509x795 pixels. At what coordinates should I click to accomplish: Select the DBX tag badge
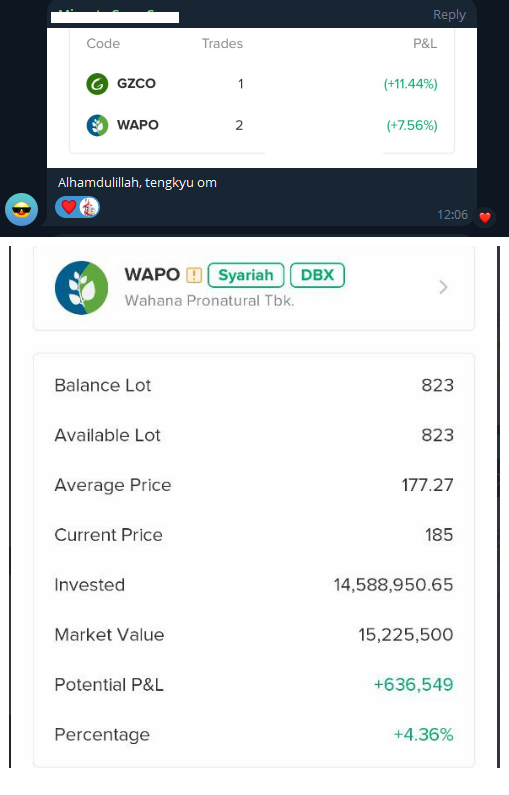[317, 275]
